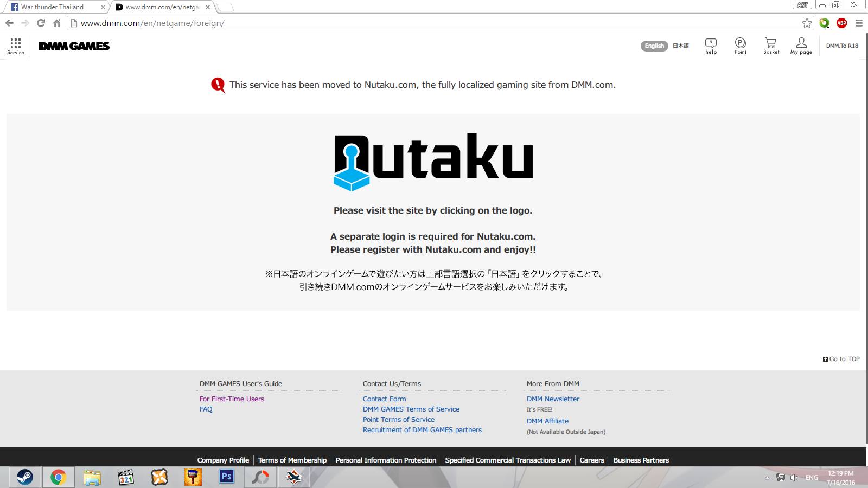Click the browser Back arrow

(9, 23)
